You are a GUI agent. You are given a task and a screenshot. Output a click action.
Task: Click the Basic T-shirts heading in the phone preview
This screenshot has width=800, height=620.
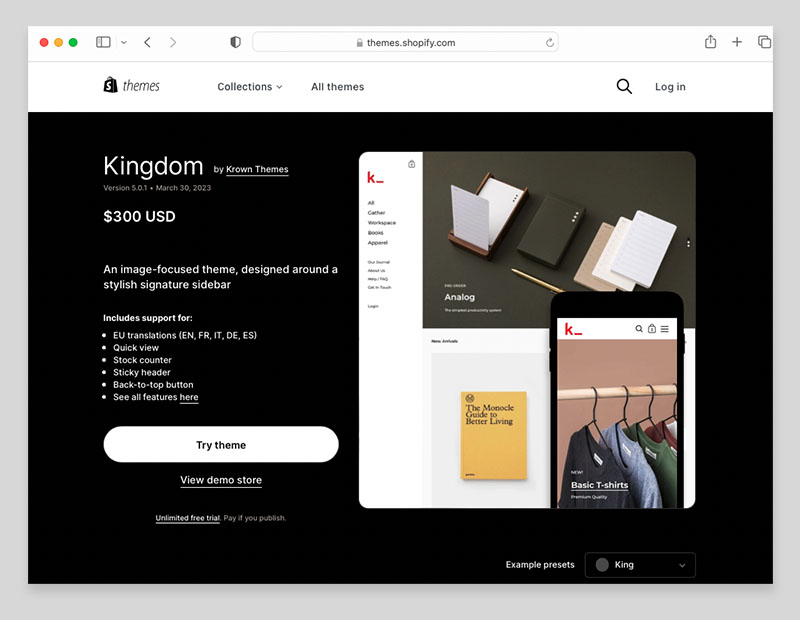(599, 485)
